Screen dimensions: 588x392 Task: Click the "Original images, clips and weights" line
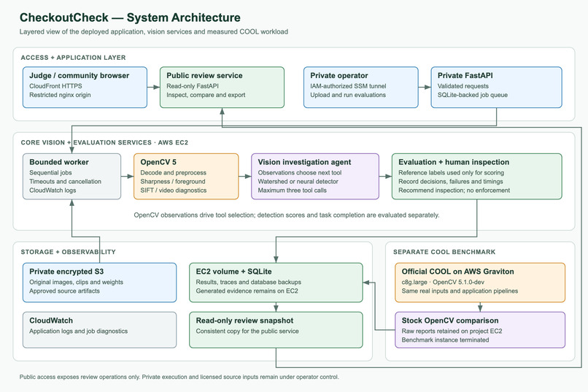tap(76, 283)
